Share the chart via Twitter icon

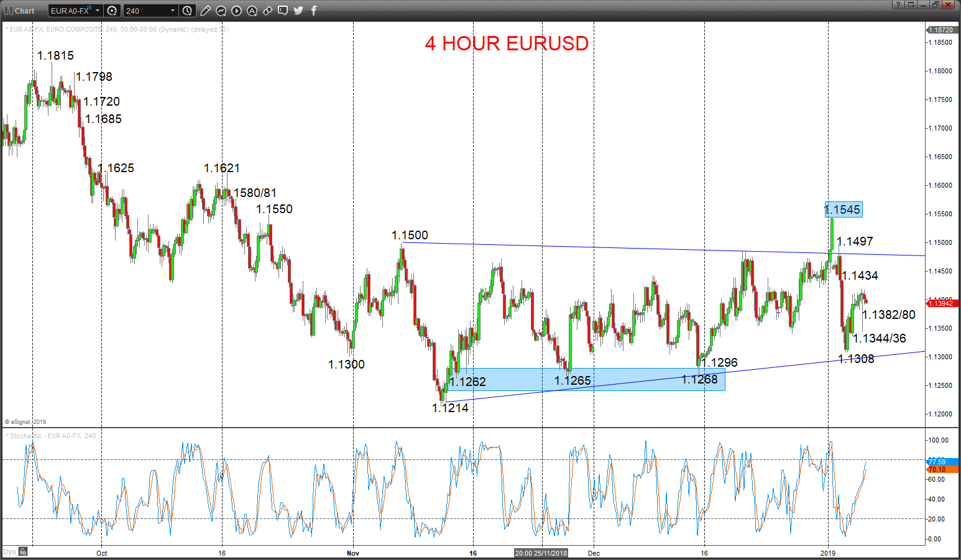[x=298, y=11]
